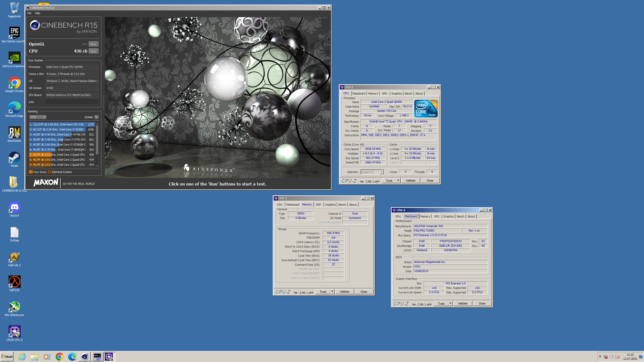Run the OpenGL benchmark
The image size is (644, 362).
point(93,44)
